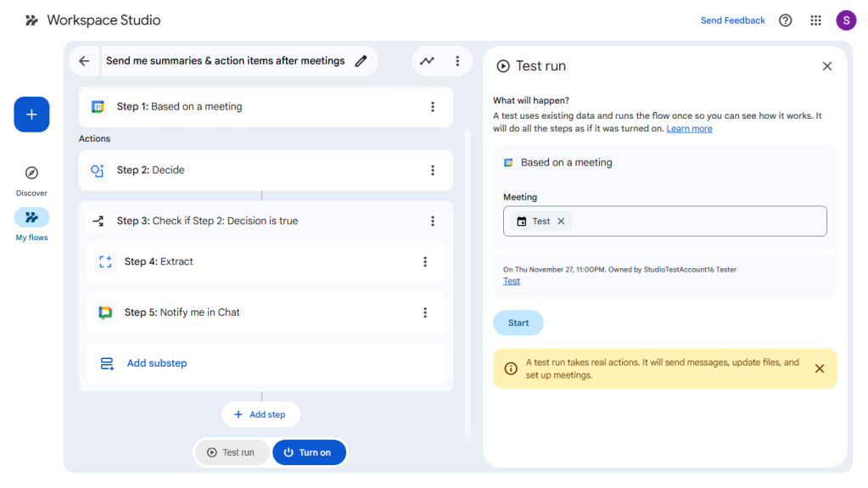Viewport: 868px width, 488px height.
Task: Start the test run
Action: click(518, 323)
